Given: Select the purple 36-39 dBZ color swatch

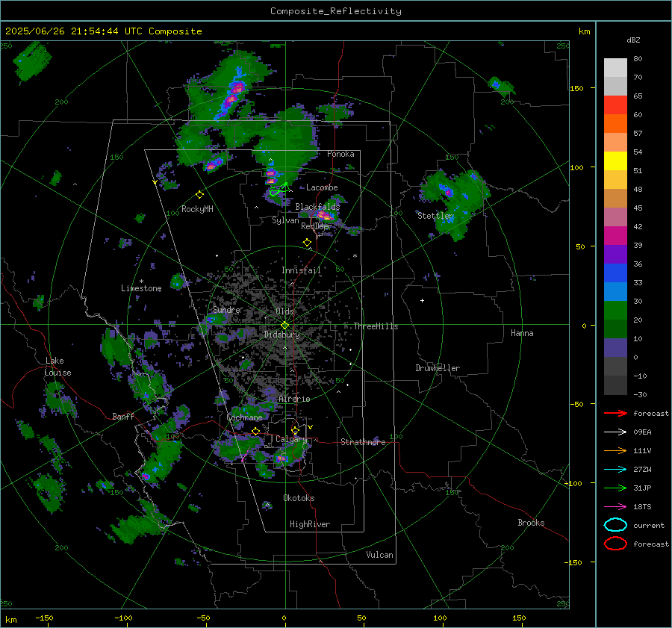Looking at the screenshot, I should (615, 255).
